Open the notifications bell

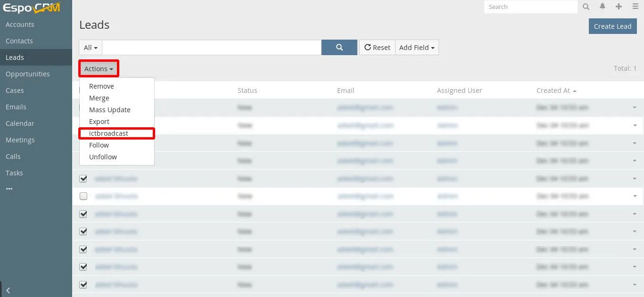pos(603,7)
